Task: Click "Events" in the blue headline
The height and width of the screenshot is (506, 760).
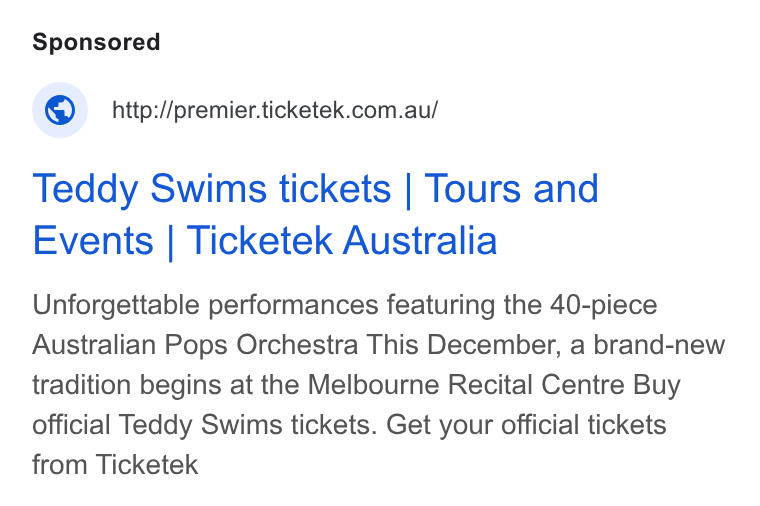Action: (x=93, y=240)
